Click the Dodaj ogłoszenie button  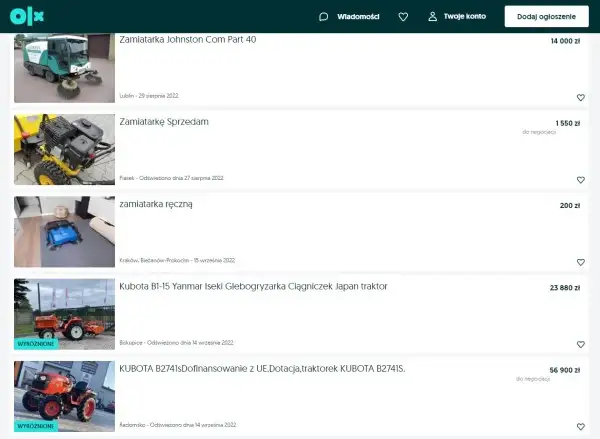pos(546,16)
